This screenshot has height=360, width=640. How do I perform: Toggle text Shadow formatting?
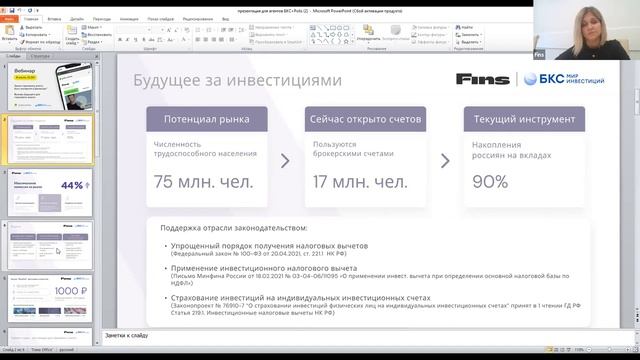pyautogui.click(x=144, y=40)
